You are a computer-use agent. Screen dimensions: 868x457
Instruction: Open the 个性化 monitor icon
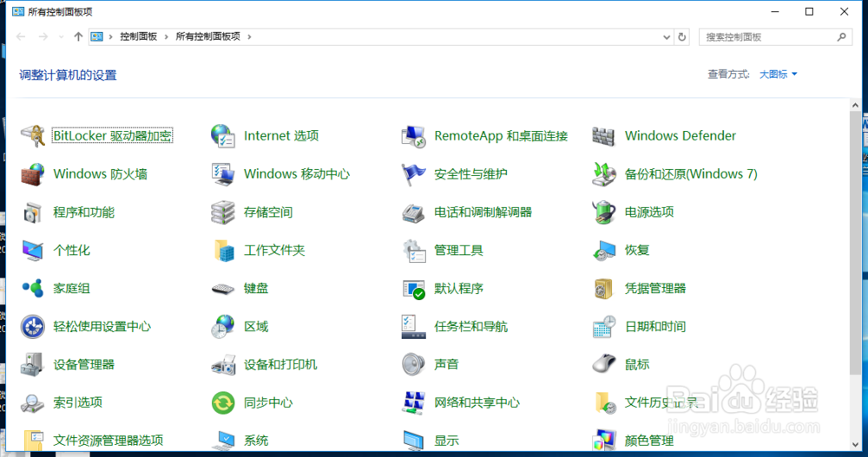click(x=33, y=251)
